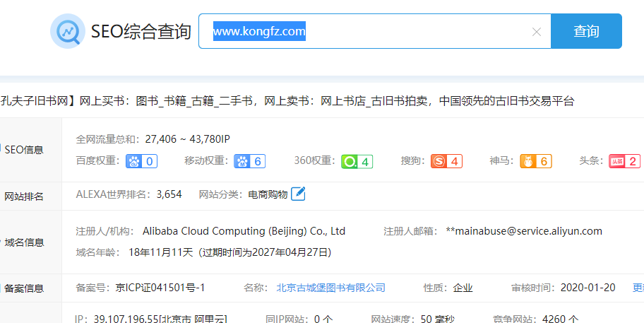Select the SEO信息 section label
This screenshot has height=323, width=644.
(24, 150)
